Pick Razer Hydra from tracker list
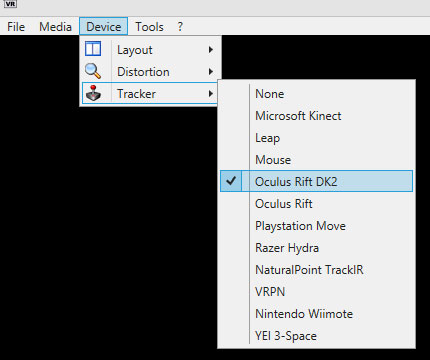Viewport: 430px width, 360px height. (316, 248)
